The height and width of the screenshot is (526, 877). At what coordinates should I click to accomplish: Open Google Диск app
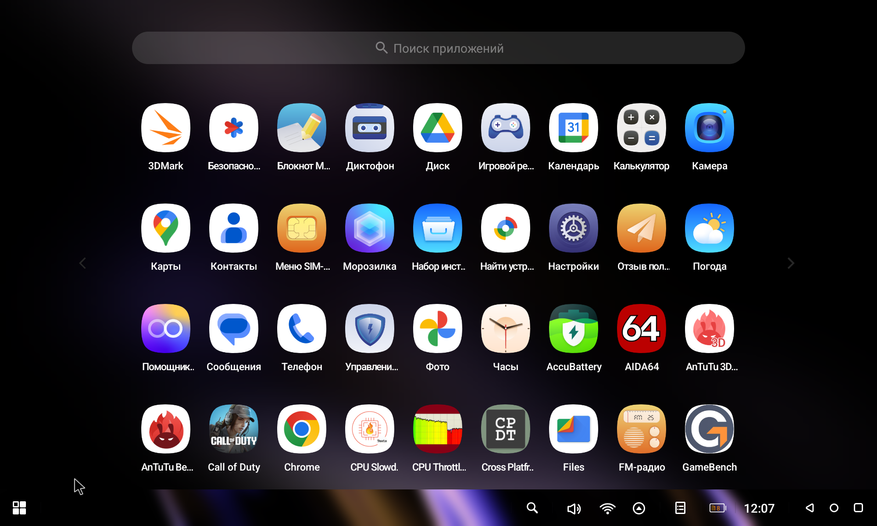[x=437, y=128]
